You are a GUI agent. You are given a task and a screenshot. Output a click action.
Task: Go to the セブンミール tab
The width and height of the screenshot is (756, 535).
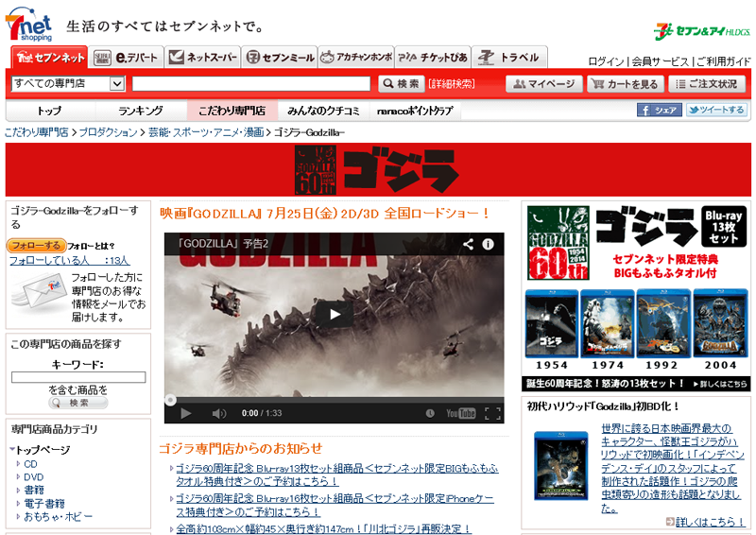coord(280,58)
